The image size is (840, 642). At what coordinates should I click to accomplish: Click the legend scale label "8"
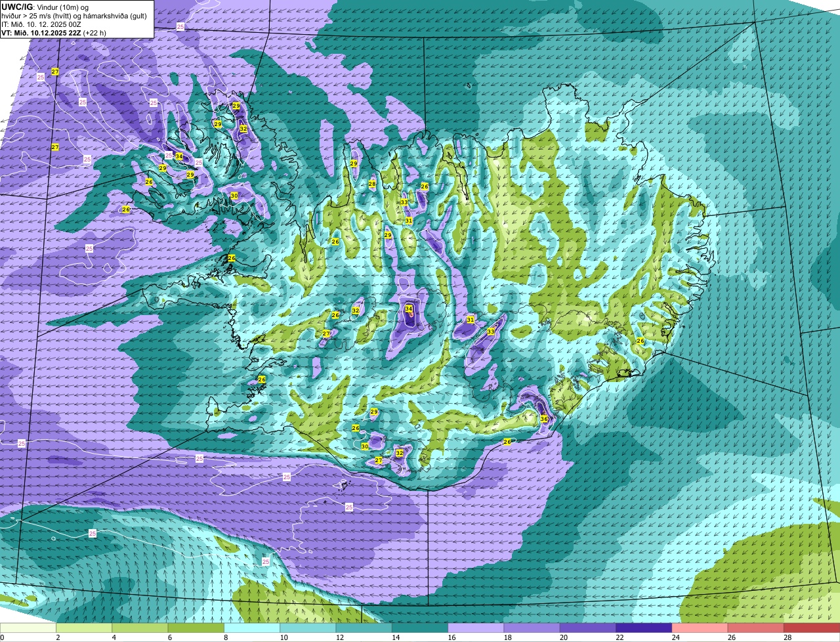pyautogui.click(x=226, y=637)
